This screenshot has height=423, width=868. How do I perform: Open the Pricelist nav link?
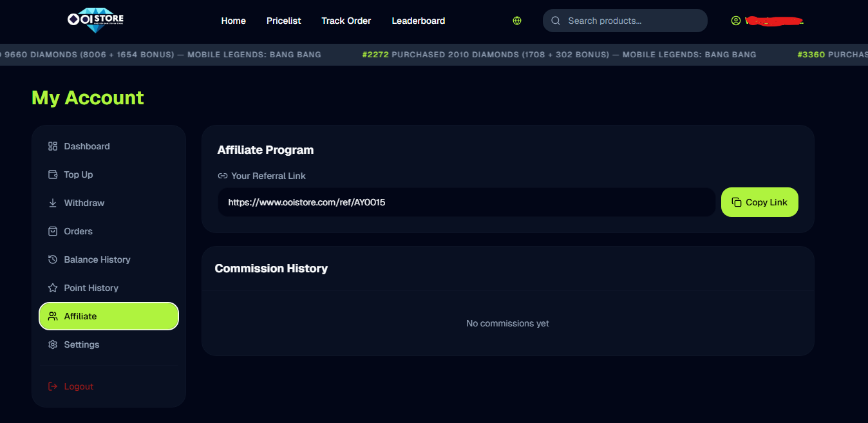pyautogui.click(x=284, y=21)
